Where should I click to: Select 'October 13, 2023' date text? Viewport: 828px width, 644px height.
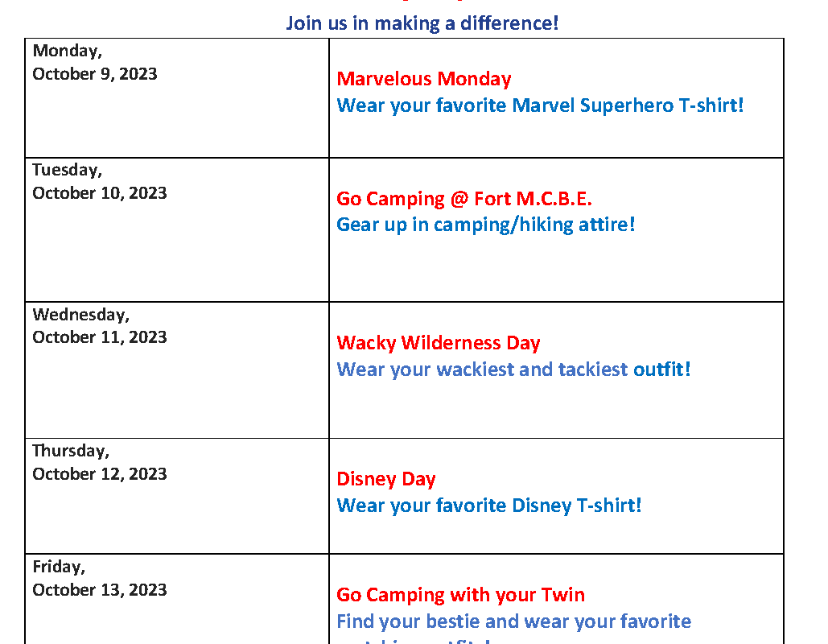pyautogui.click(x=100, y=589)
